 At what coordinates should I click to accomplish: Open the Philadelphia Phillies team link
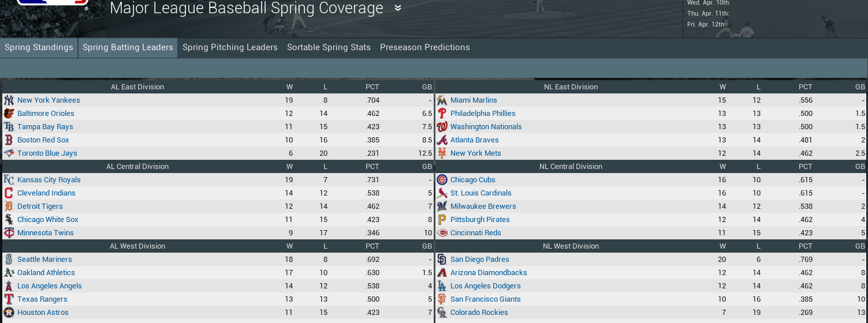click(x=483, y=114)
